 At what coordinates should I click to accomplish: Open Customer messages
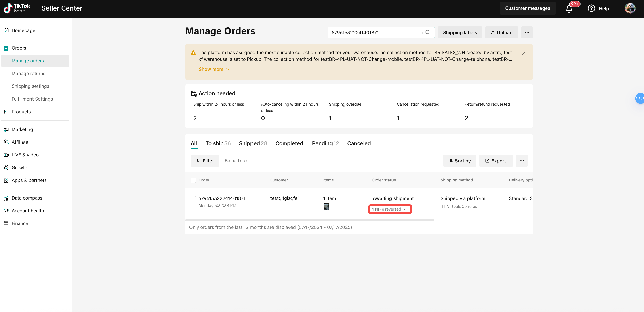pos(528,8)
